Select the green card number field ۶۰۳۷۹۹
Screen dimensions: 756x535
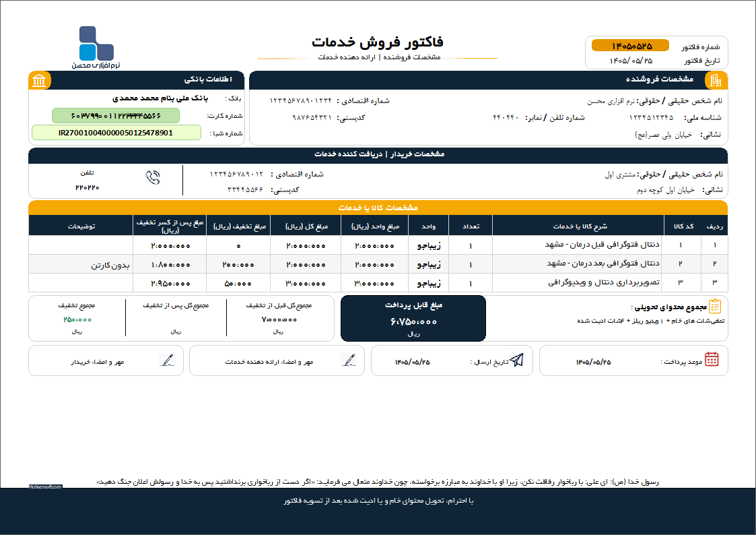tap(116, 116)
